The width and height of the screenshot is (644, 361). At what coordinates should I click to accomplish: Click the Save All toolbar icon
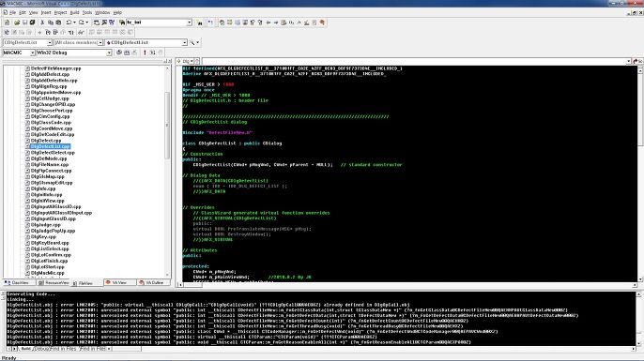pos(33,23)
